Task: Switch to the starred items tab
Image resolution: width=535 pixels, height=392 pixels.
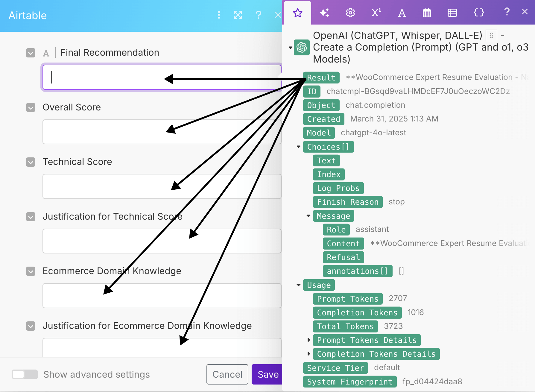Action: (x=298, y=13)
